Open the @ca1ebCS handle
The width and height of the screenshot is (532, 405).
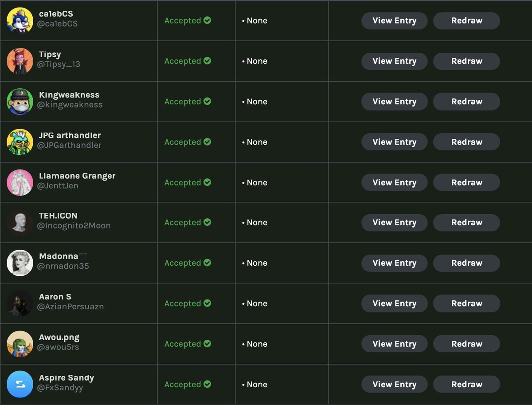57,24
